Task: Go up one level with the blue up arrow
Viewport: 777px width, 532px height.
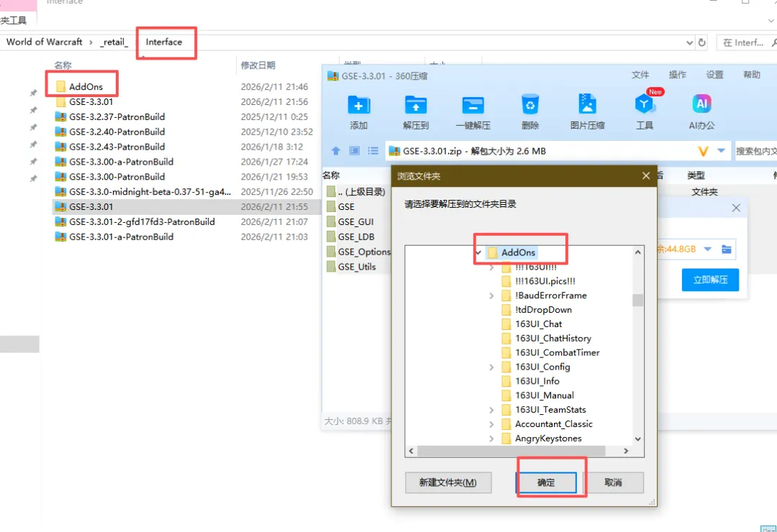Action: pyautogui.click(x=336, y=150)
